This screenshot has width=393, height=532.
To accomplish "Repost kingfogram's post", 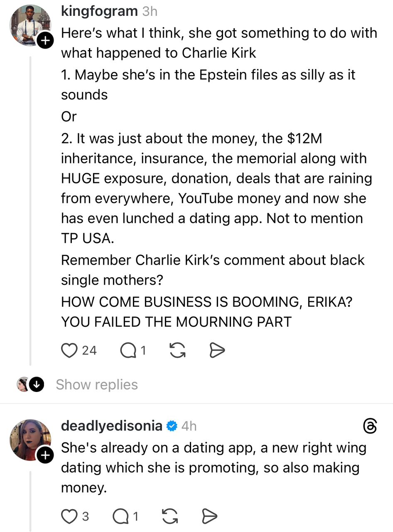I will (177, 351).
